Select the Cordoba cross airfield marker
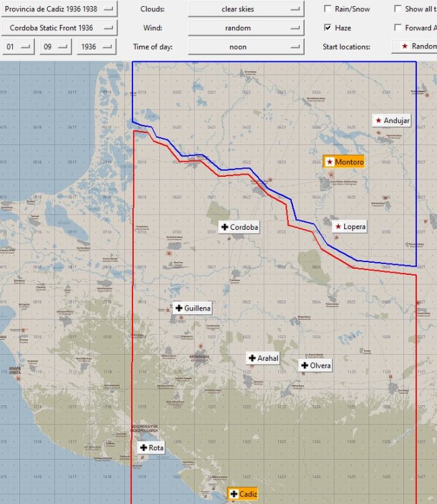Screen dimensions: 437x504 [x=239, y=227]
